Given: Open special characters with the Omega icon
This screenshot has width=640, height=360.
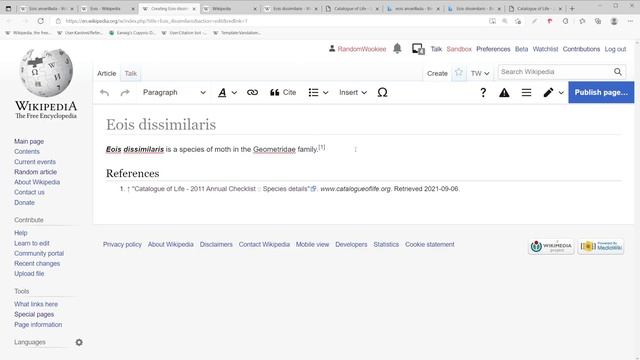Looking at the screenshot, I should tap(382, 93).
